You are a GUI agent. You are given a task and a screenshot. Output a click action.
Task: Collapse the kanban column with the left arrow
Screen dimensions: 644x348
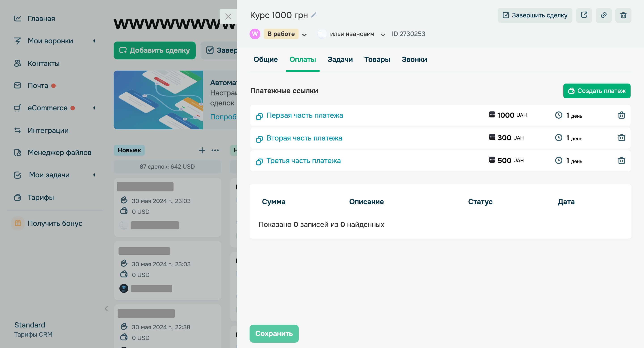pos(106,309)
